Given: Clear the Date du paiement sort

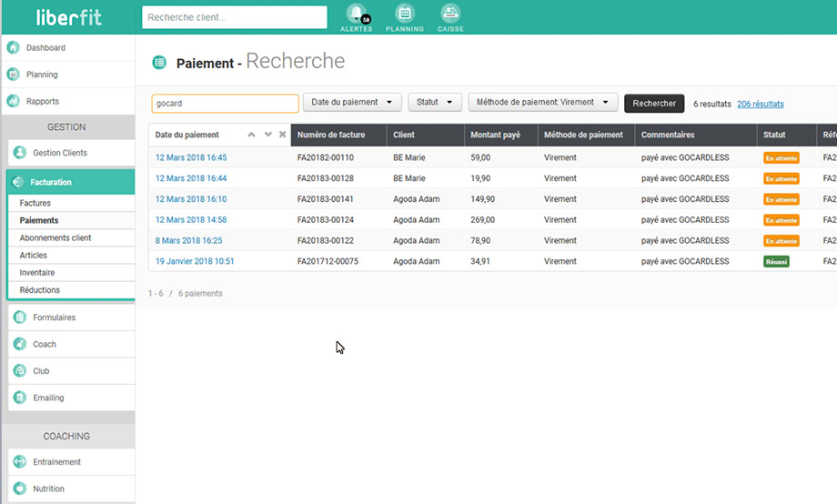Looking at the screenshot, I should pyautogui.click(x=282, y=135).
